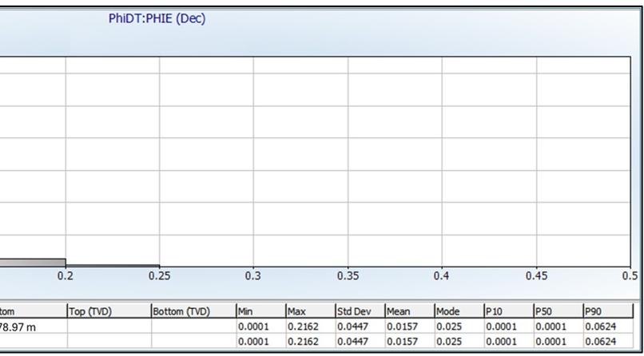This screenshot has height=356, width=644.
Task: Sort by the Max column header
Action: click(311, 311)
